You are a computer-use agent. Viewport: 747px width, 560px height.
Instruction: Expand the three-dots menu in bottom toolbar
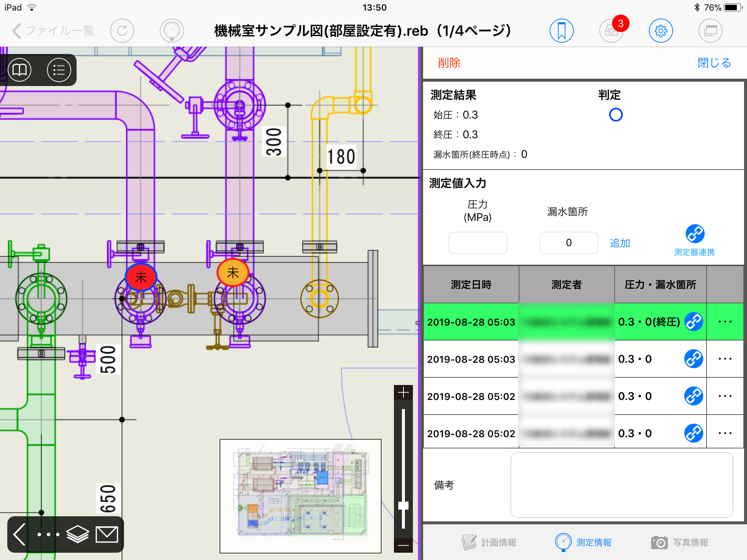48,534
